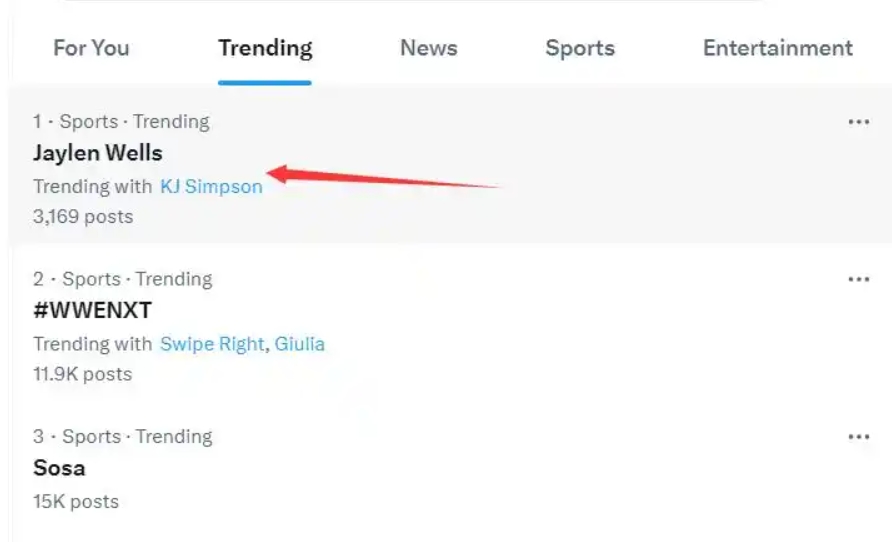Open the News tab
This screenshot has height=542, width=892.
428,48
